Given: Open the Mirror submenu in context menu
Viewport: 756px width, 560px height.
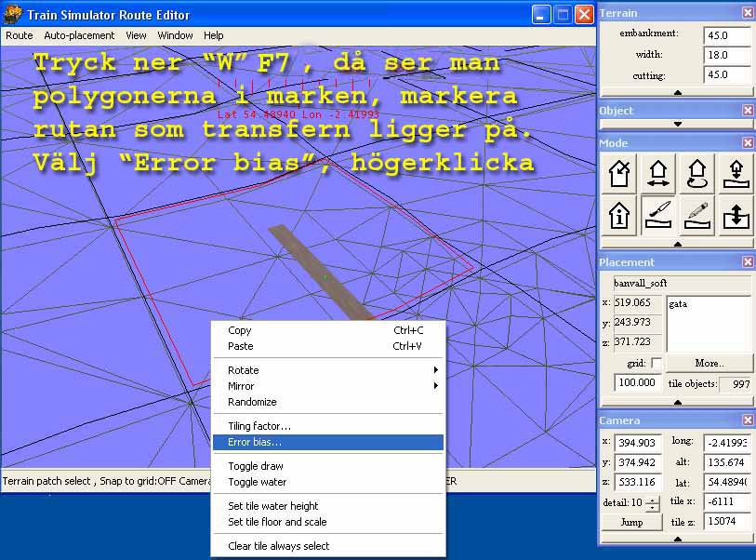Looking at the screenshot, I should point(328,386).
